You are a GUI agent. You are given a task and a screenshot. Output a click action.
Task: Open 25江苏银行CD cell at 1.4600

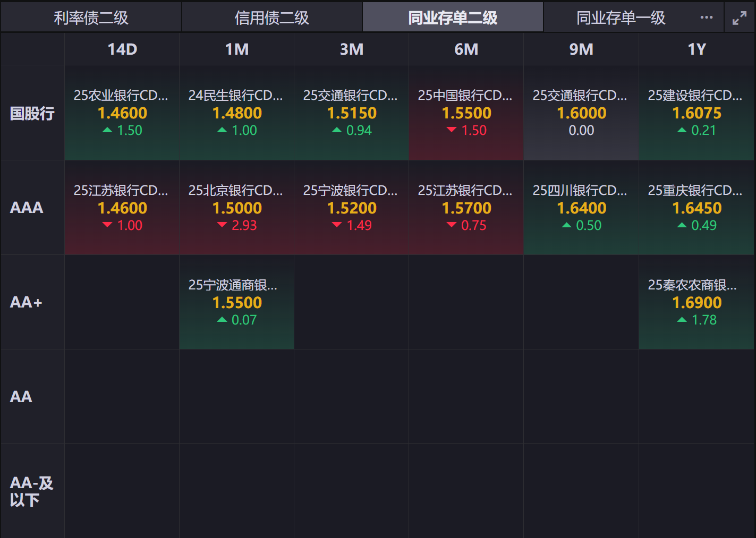[x=122, y=208]
